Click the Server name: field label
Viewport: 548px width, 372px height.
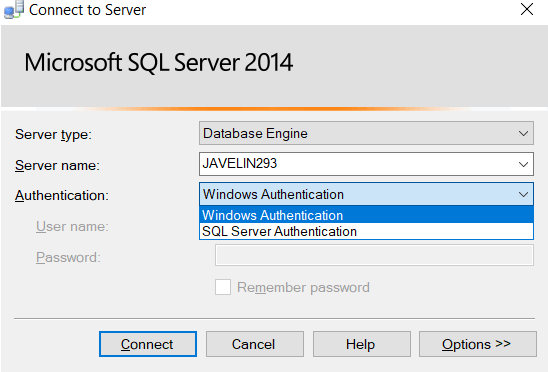57,165
